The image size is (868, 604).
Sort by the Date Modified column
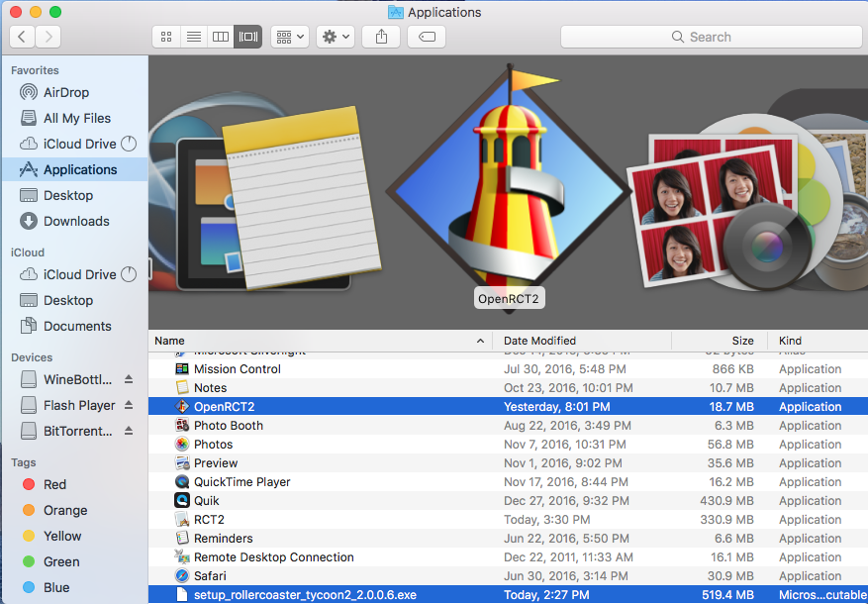(x=582, y=341)
